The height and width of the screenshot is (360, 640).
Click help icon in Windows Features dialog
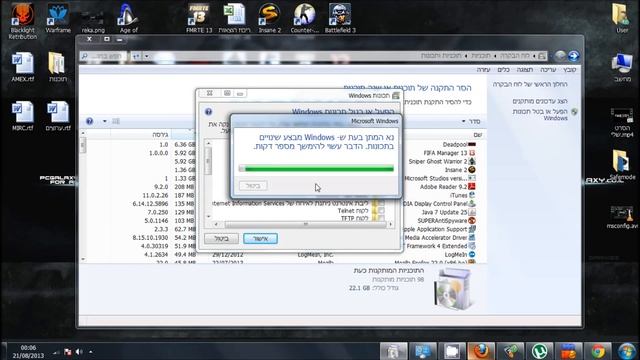click(x=208, y=111)
